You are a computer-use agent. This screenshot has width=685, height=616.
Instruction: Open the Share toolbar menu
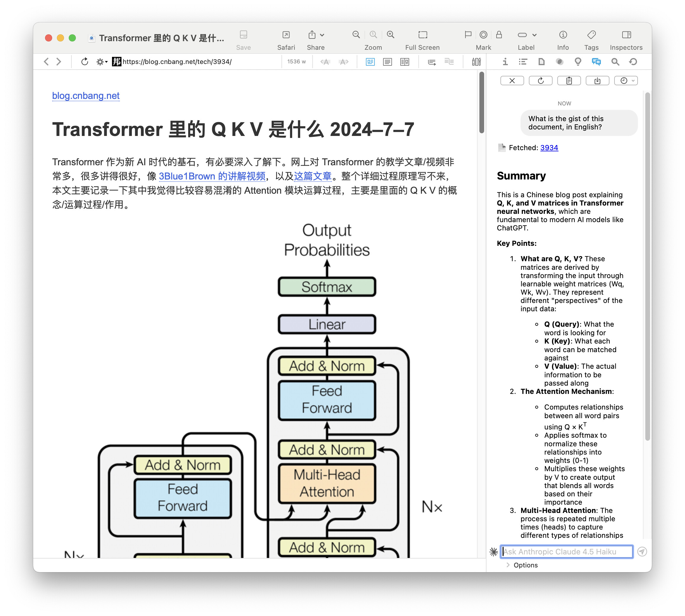pyautogui.click(x=316, y=35)
